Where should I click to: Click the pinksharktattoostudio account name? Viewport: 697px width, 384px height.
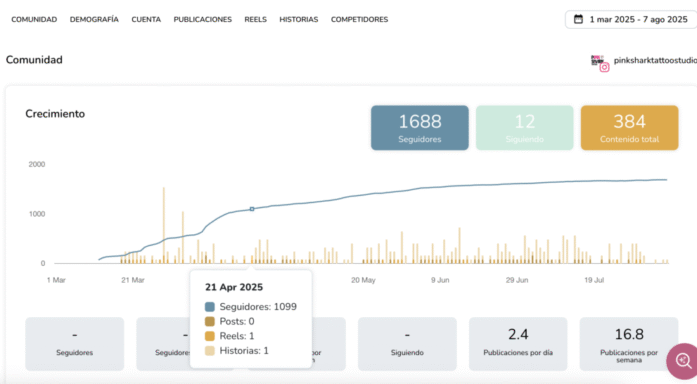coord(655,60)
